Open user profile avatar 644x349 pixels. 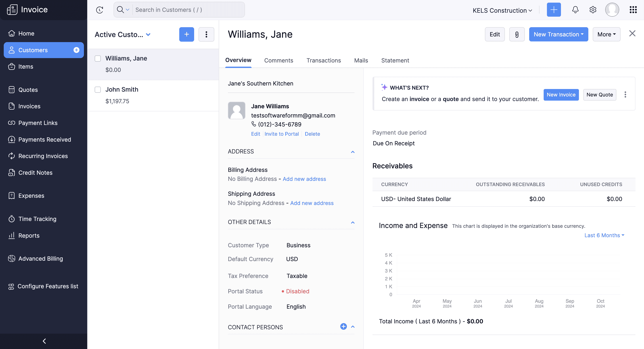[612, 10]
